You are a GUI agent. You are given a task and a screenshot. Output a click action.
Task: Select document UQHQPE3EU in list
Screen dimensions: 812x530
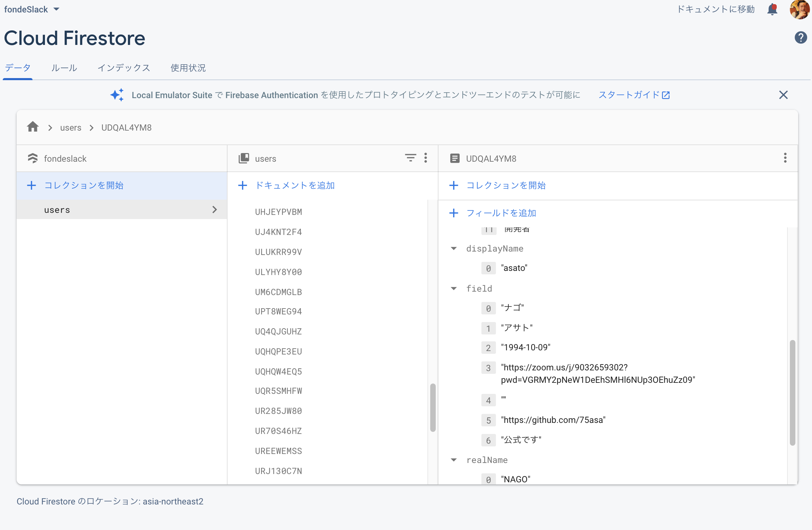tap(278, 351)
